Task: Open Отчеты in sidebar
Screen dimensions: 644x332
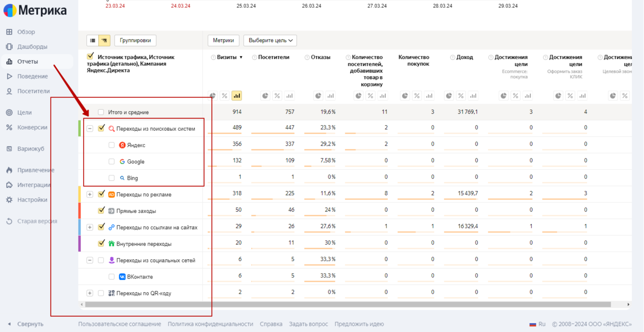Action: tap(28, 61)
